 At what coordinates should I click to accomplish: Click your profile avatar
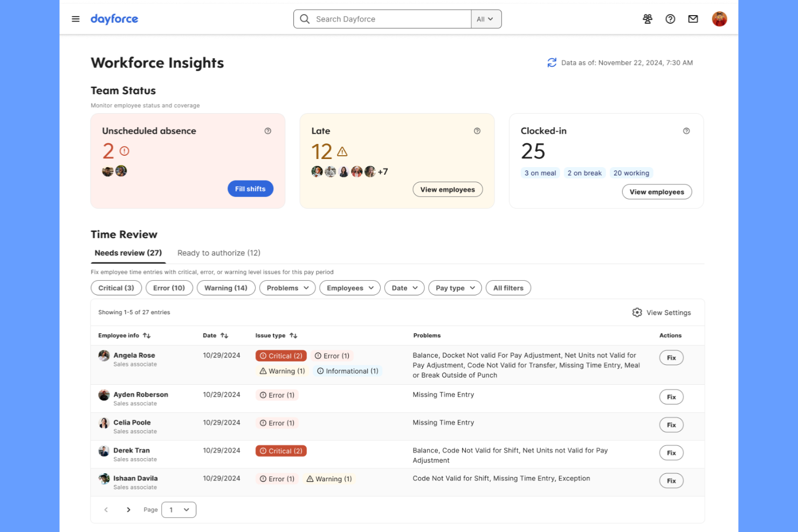tap(719, 19)
